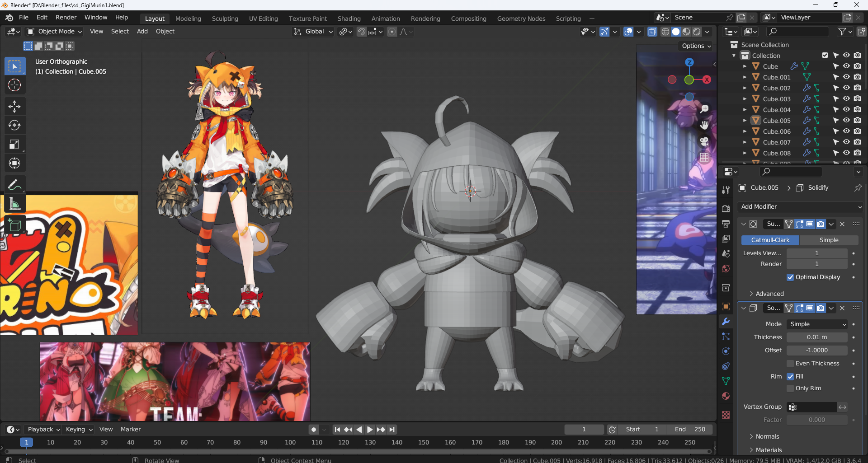This screenshot has height=463, width=868.
Task: Open the File menu
Action: tap(24, 18)
